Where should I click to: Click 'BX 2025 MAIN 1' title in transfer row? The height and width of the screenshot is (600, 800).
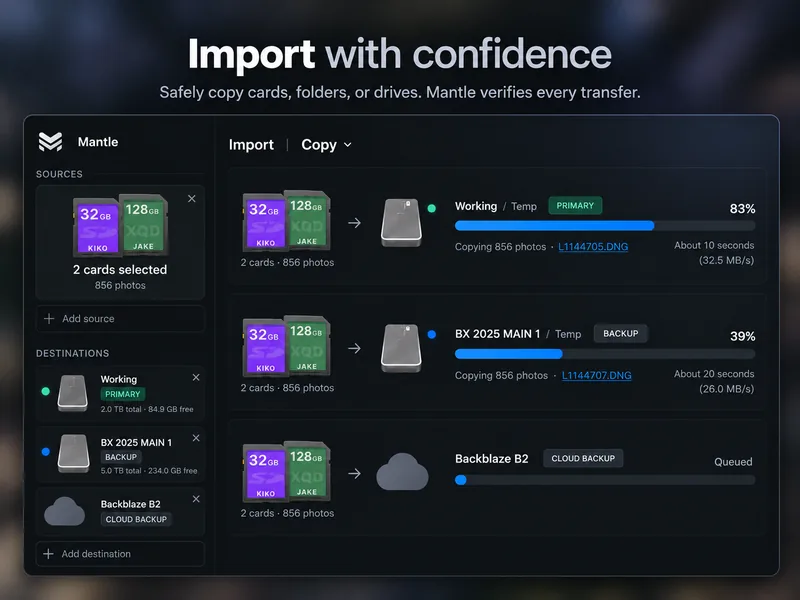[497, 334]
